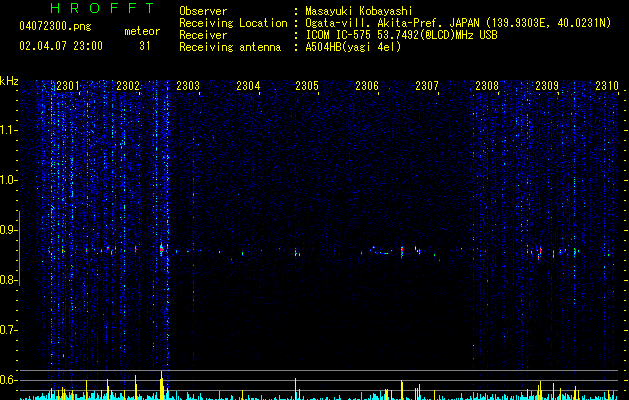The height and width of the screenshot is (400, 629).
Task: Click the meteor echo at 2305
Action: click(x=296, y=253)
